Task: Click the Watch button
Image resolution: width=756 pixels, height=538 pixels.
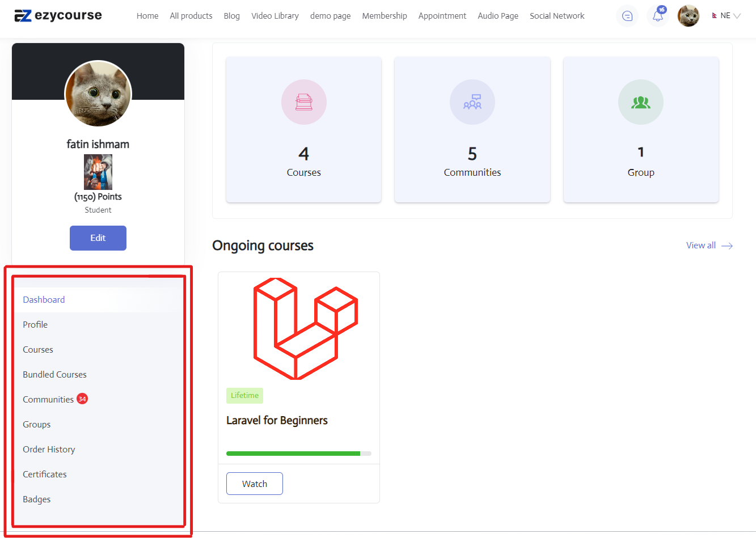Action: (x=255, y=484)
